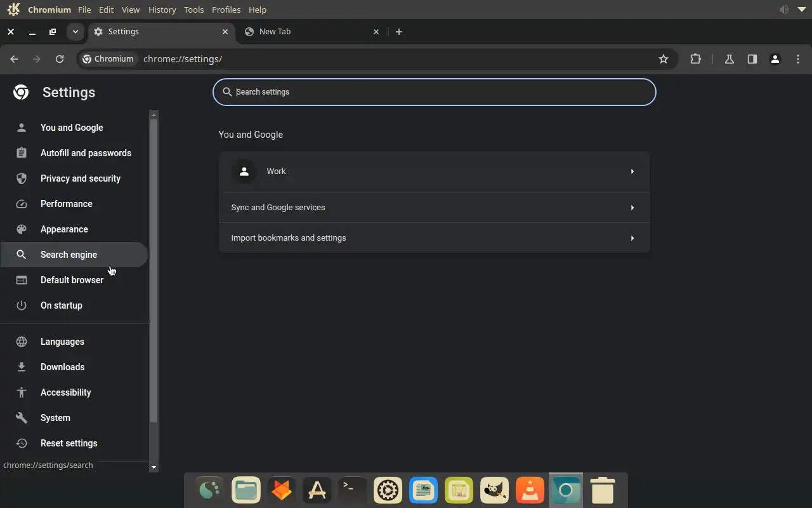
Task: Click the Autofill and passwords clipboard icon
Action: tap(22, 153)
